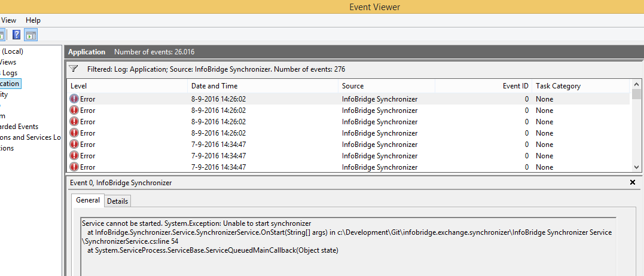Select the Views tree item below (Local)
644x276 pixels.
coord(8,62)
